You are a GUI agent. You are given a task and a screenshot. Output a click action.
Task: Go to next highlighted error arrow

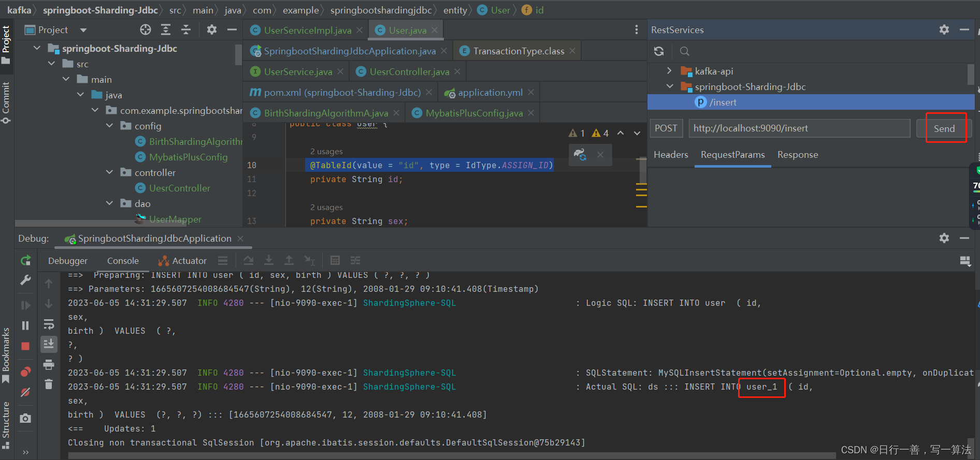point(637,133)
